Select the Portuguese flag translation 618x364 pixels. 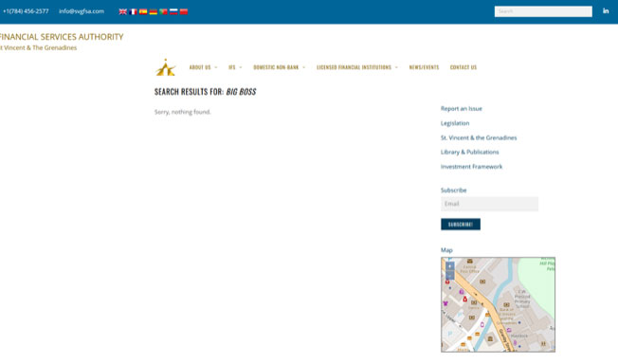(x=164, y=11)
